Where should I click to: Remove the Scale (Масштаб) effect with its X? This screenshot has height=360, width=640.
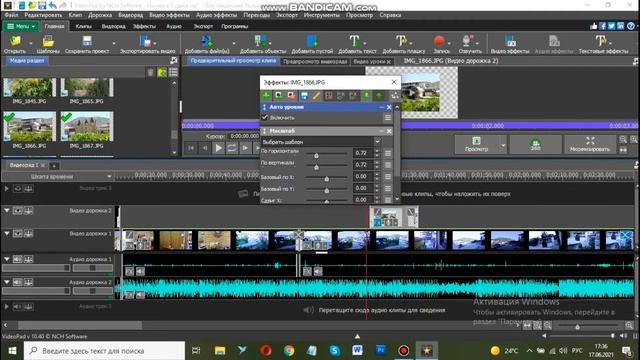tap(389, 131)
